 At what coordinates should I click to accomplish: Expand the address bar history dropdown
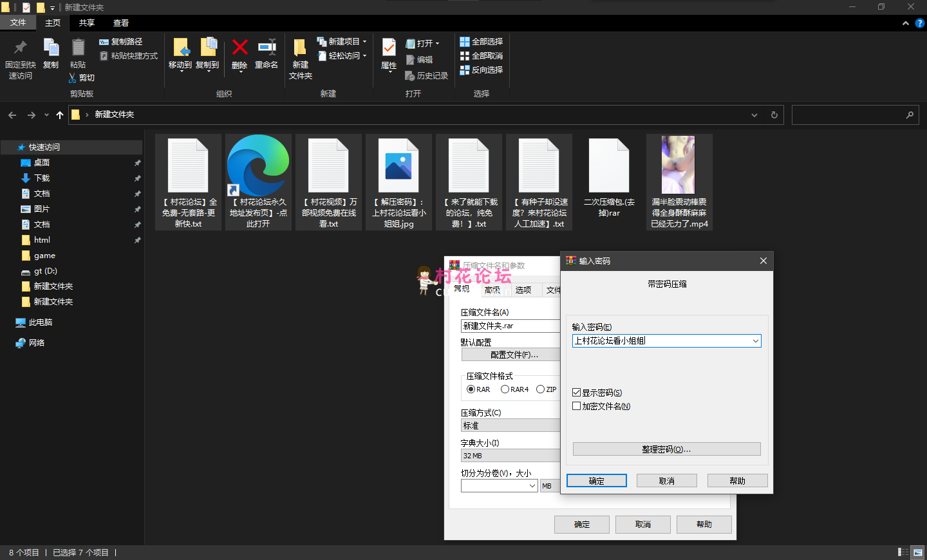(x=754, y=115)
